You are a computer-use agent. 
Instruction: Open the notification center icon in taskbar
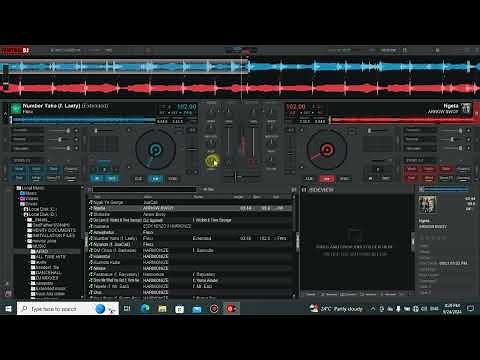coord(471,309)
